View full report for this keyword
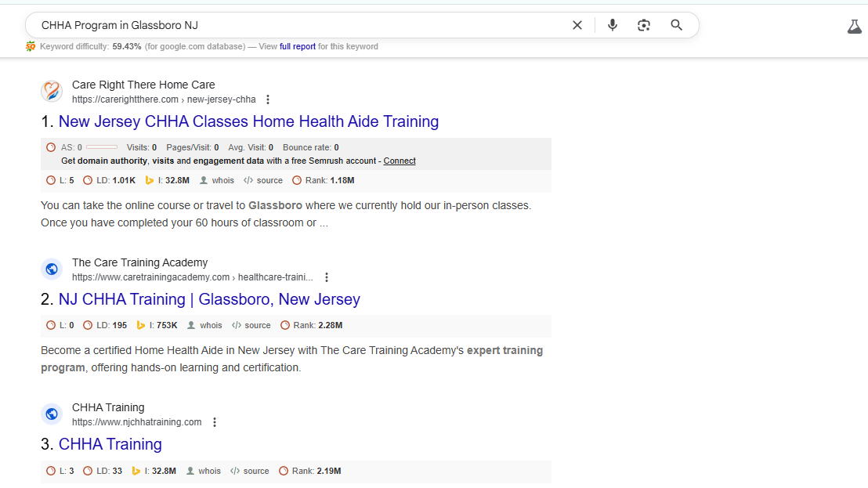Image resolution: width=868 pixels, height=488 pixels. tap(298, 47)
